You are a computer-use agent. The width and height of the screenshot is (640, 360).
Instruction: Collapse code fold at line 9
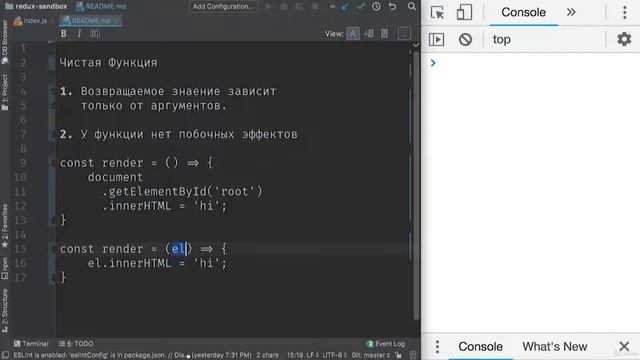(x=53, y=163)
